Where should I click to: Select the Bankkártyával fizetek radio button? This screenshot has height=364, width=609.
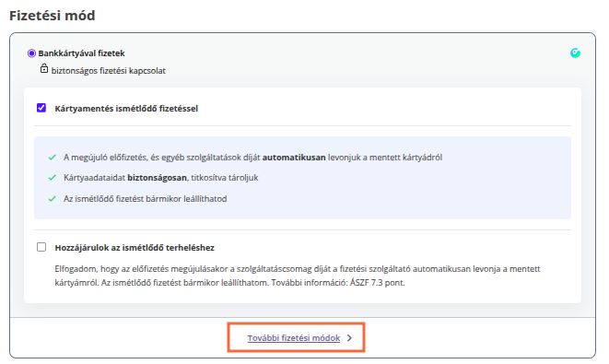click(x=31, y=53)
